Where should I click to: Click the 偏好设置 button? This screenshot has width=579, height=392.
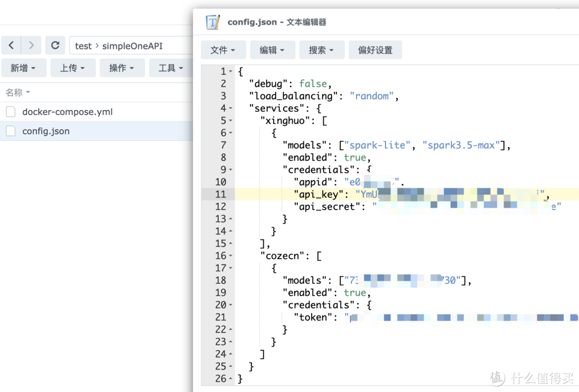(x=375, y=50)
